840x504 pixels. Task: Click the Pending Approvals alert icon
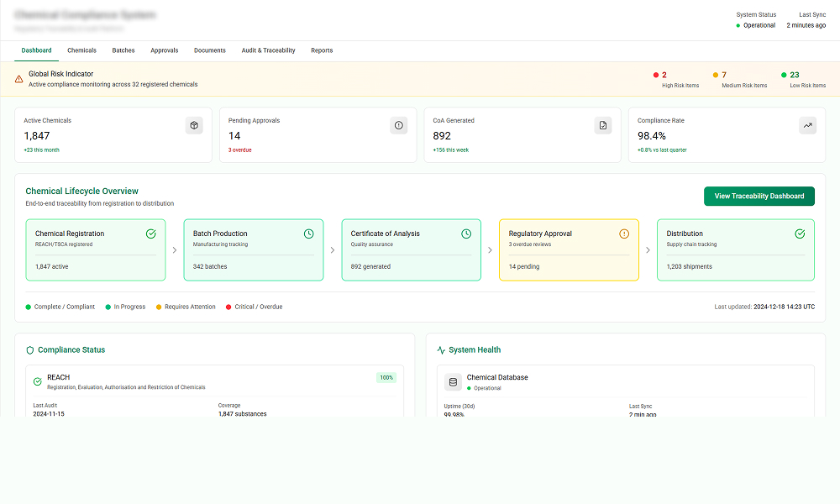tap(399, 125)
